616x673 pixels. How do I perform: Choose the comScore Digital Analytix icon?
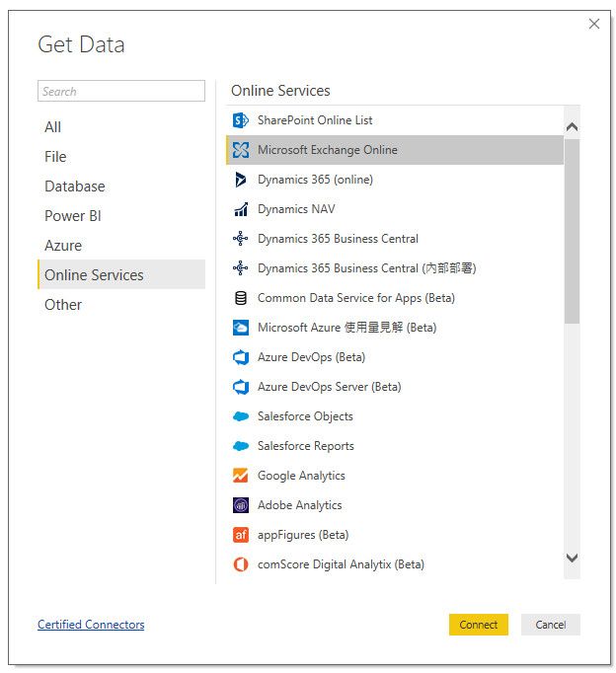(x=240, y=564)
